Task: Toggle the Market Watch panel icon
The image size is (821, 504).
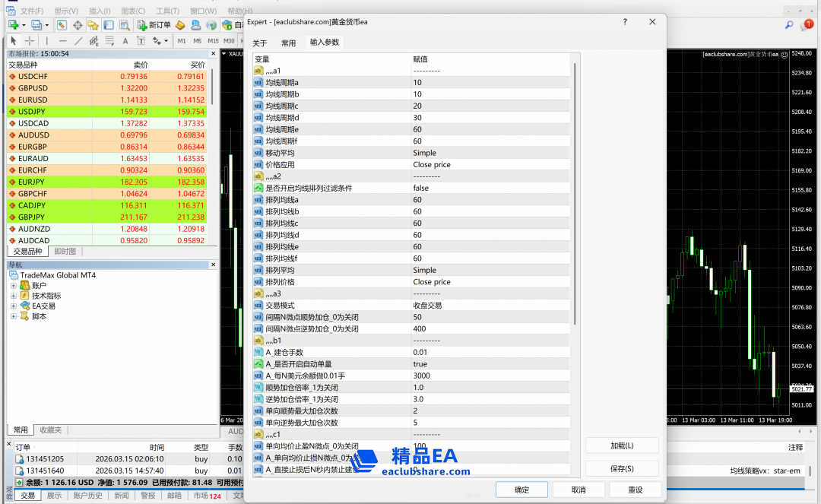Action: [x=62, y=25]
